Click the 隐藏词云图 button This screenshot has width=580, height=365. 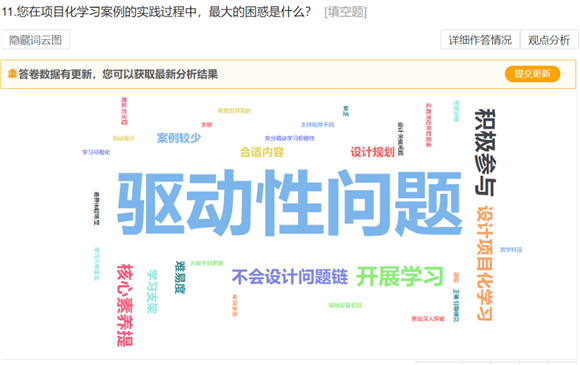pyautogui.click(x=36, y=40)
